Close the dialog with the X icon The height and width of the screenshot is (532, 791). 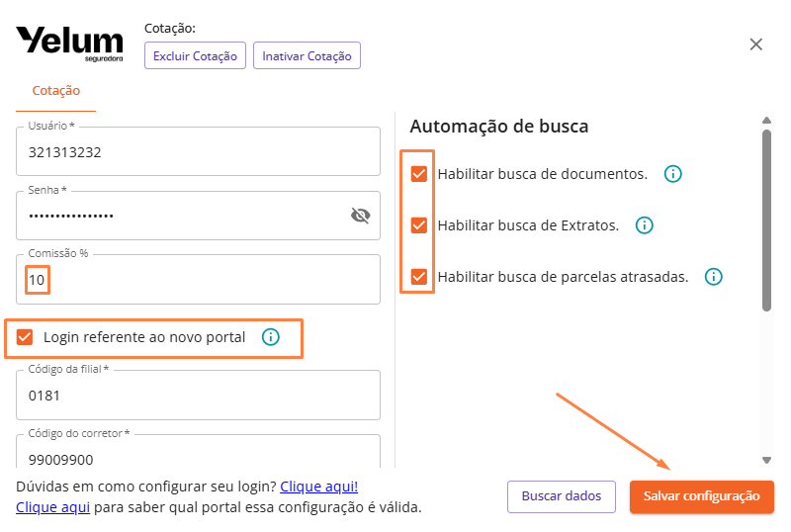point(756,44)
